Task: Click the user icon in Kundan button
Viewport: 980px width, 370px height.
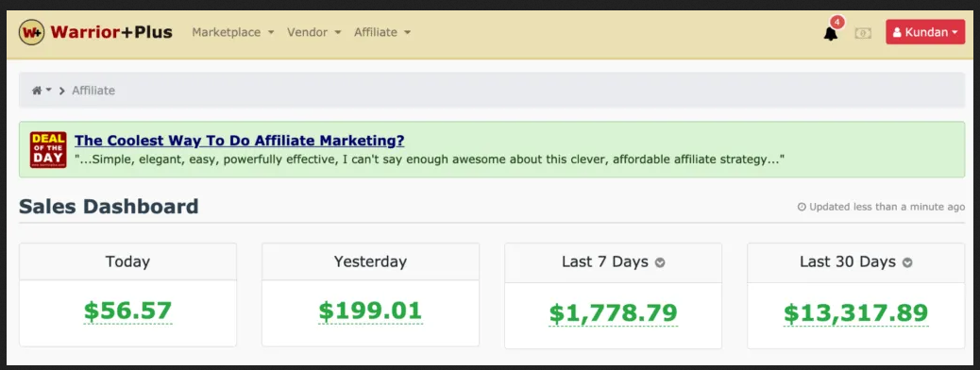Action: tap(897, 32)
